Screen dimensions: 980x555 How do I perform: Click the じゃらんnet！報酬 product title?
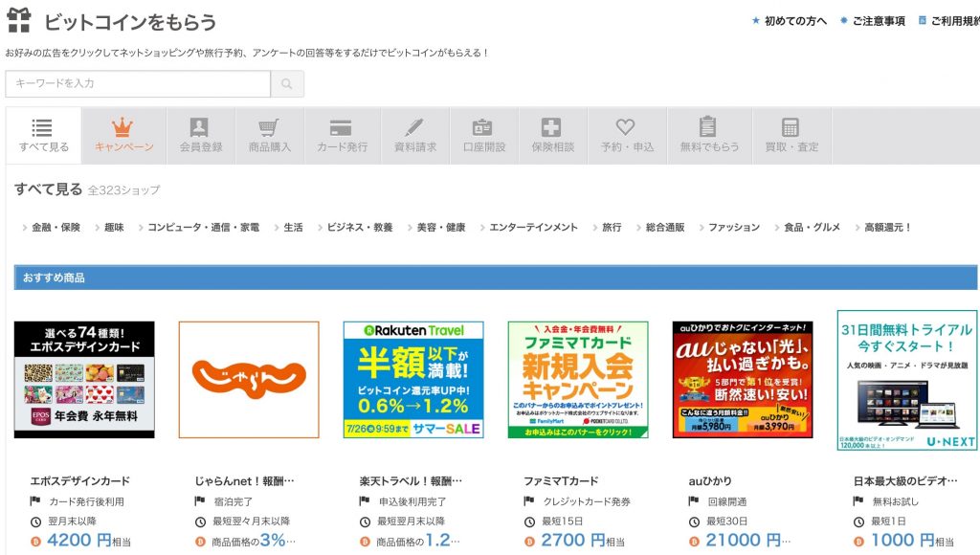(x=244, y=481)
